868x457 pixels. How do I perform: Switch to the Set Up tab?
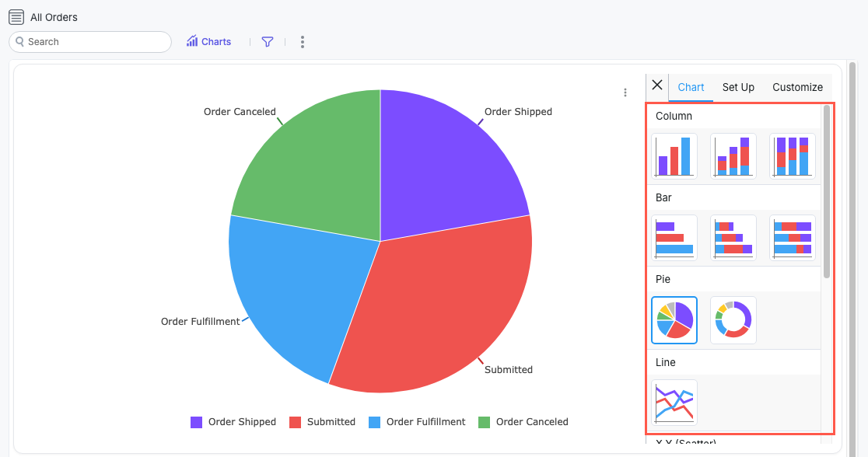[x=737, y=87]
